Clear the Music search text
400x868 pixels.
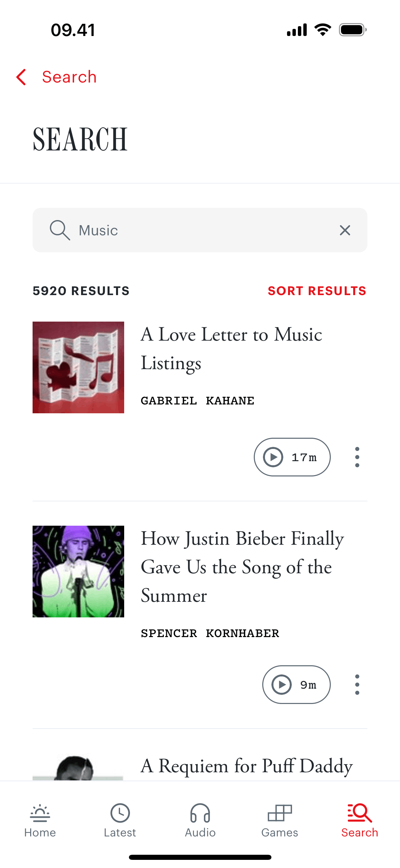[345, 230]
